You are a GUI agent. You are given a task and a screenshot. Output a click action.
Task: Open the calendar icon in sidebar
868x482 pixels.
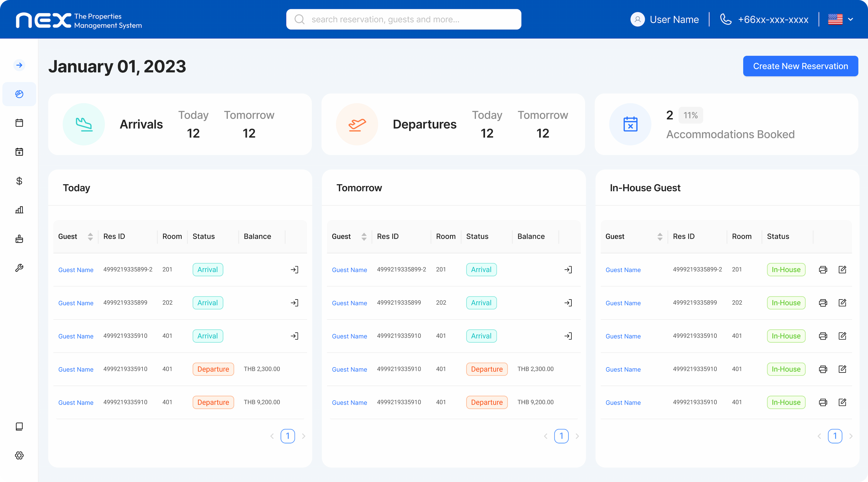[x=19, y=123]
